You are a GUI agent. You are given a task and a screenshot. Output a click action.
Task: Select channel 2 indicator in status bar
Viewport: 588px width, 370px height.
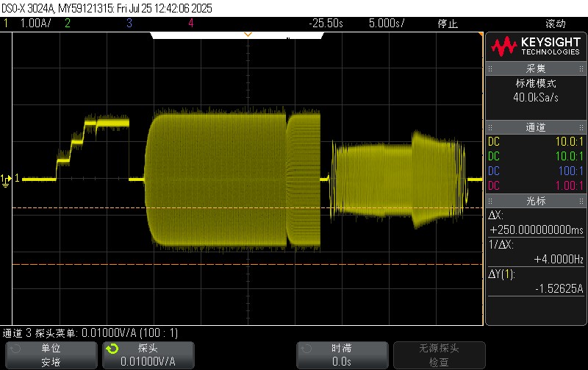(67, 23)
